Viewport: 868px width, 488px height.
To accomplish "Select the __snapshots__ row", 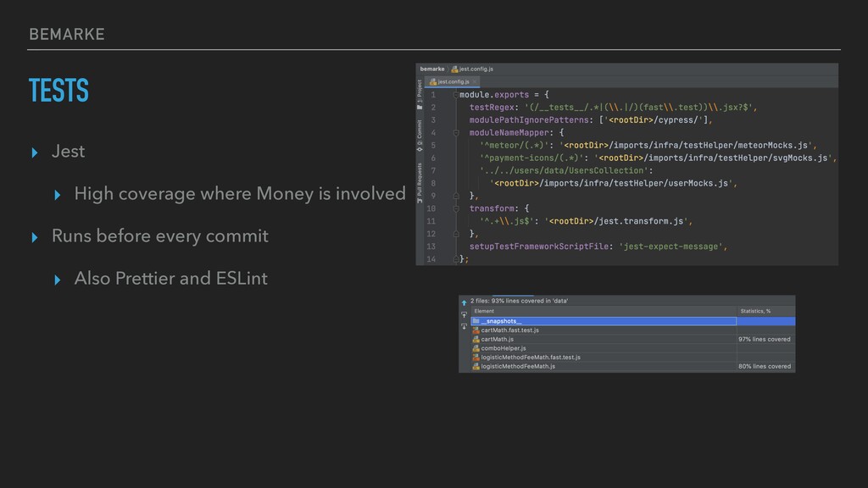I will 632,321.
